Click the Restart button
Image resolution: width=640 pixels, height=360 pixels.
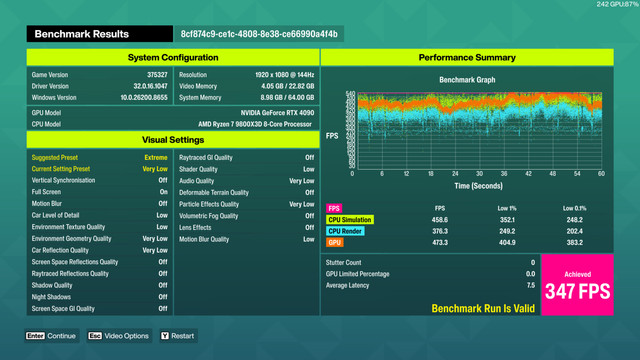pos(178,336)
